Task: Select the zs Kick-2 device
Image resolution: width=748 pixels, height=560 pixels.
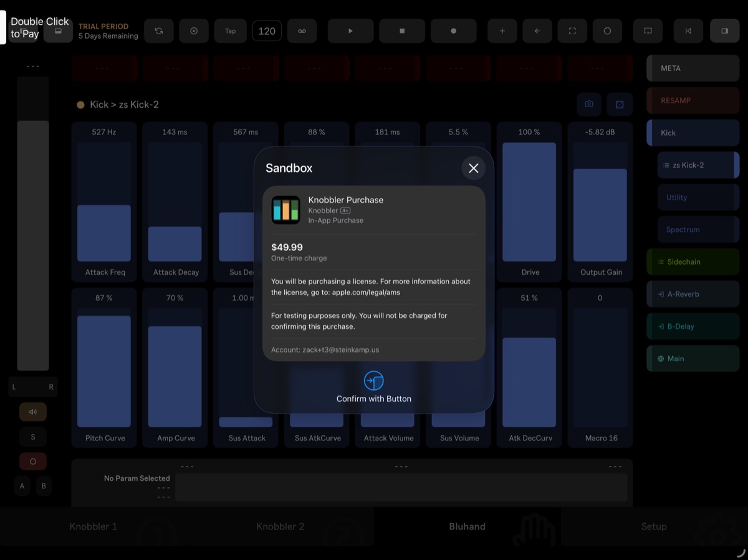Action: coord(698,165)
